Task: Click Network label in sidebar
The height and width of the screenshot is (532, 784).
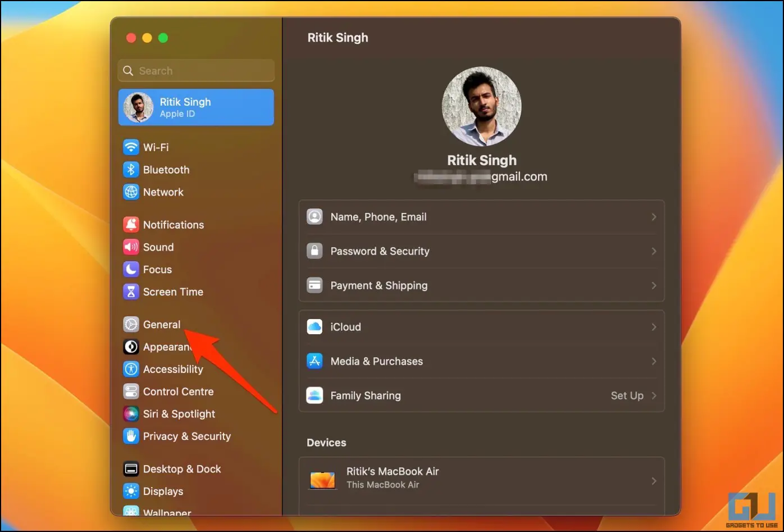Action: tap(163, 192)
